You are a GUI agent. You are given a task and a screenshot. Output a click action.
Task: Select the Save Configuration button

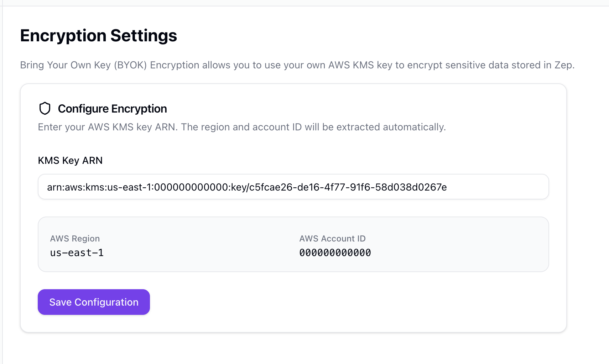click(x=93, y=302)
